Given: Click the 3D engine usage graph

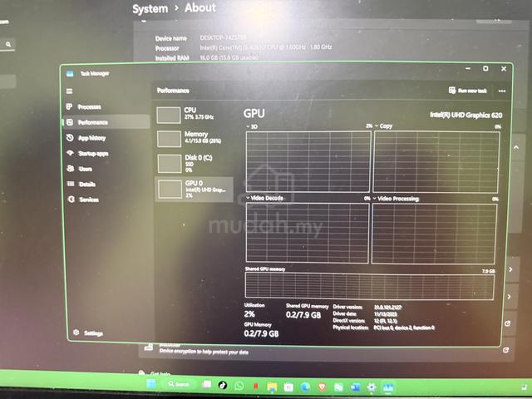Looking at the screenshot, I should 308,161.
